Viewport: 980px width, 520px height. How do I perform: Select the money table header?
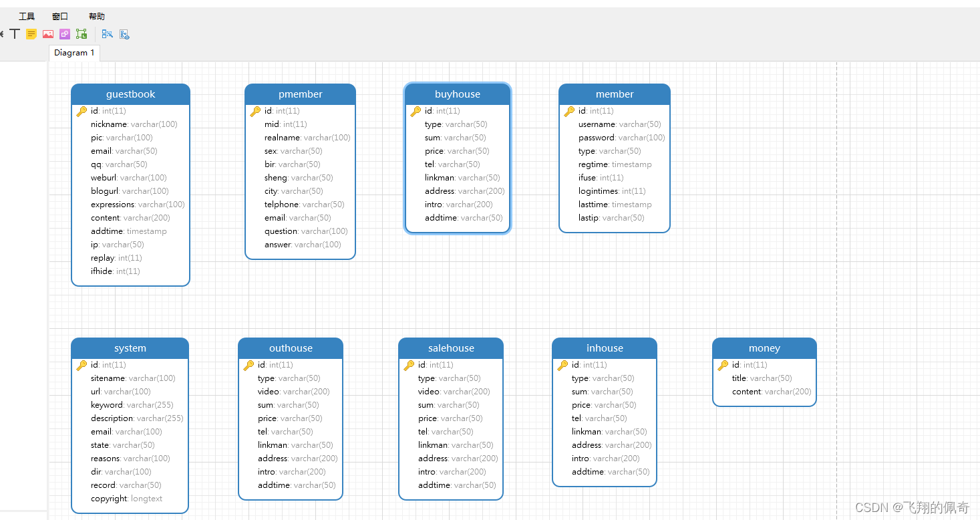764,348
